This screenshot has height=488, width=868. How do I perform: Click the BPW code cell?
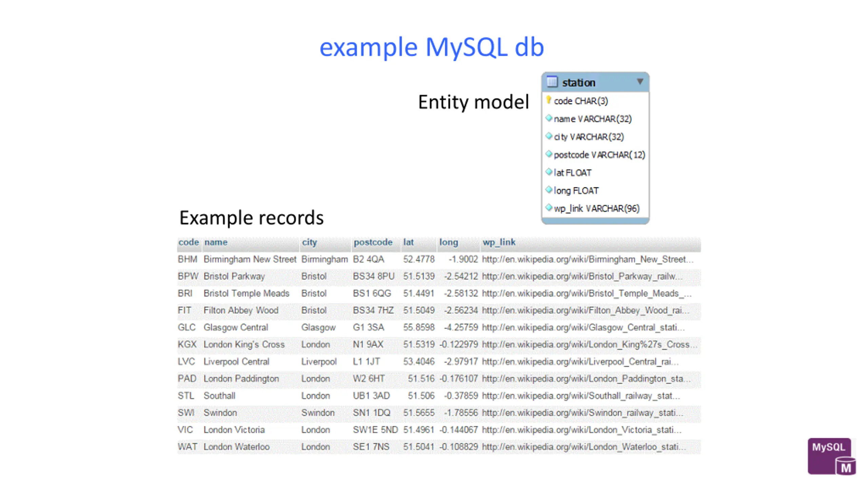pos(188,277)
